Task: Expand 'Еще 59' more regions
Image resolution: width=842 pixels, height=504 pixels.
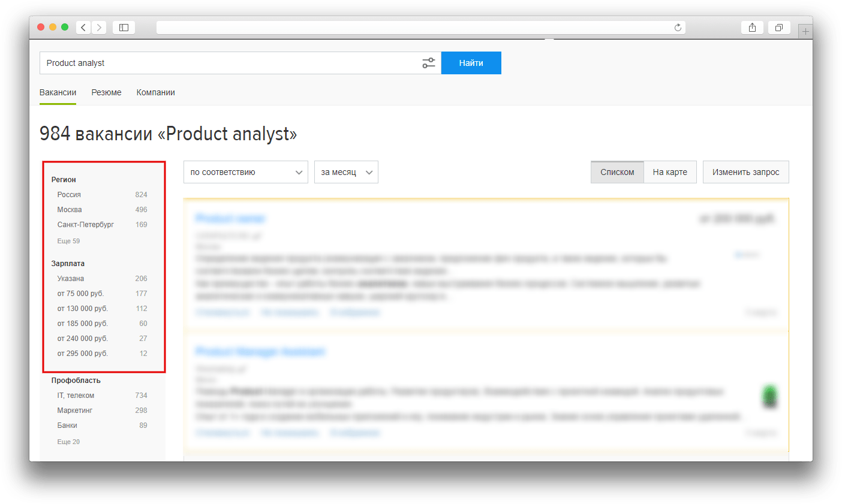Action: pos(68,241)
